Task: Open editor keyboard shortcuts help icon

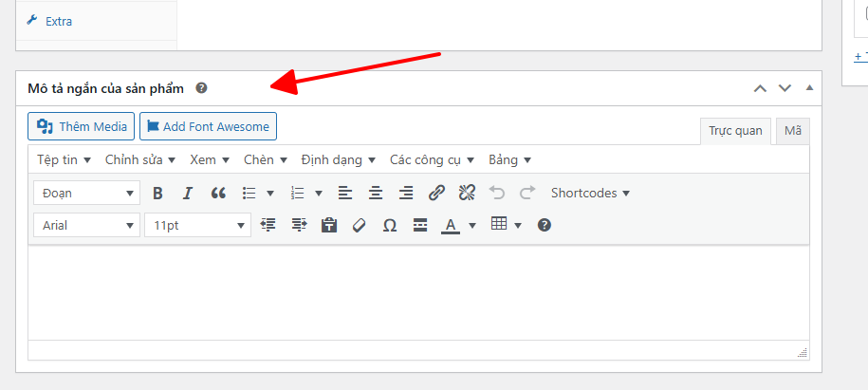Action: point(545,226)
